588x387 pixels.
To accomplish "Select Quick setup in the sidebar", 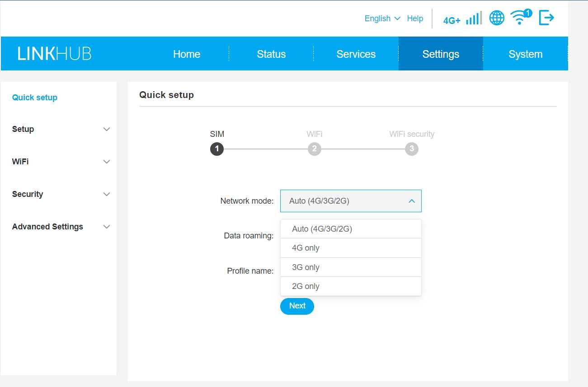I will 35,98.
